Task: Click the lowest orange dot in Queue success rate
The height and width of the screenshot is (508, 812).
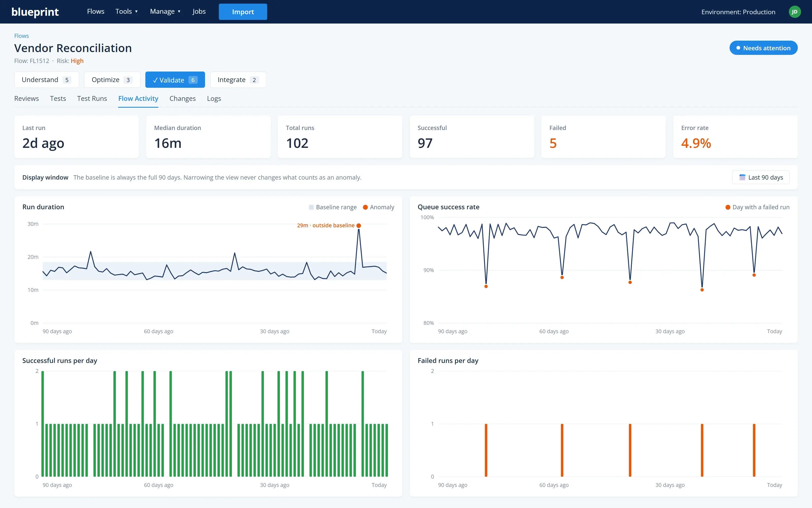Action: pos(702,290)
